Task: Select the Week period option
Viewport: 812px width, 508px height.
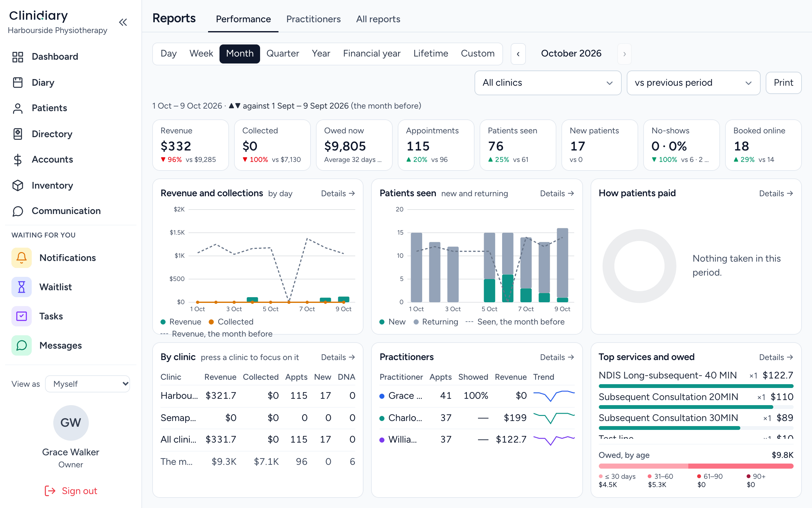Action: [x=201, y=54]
